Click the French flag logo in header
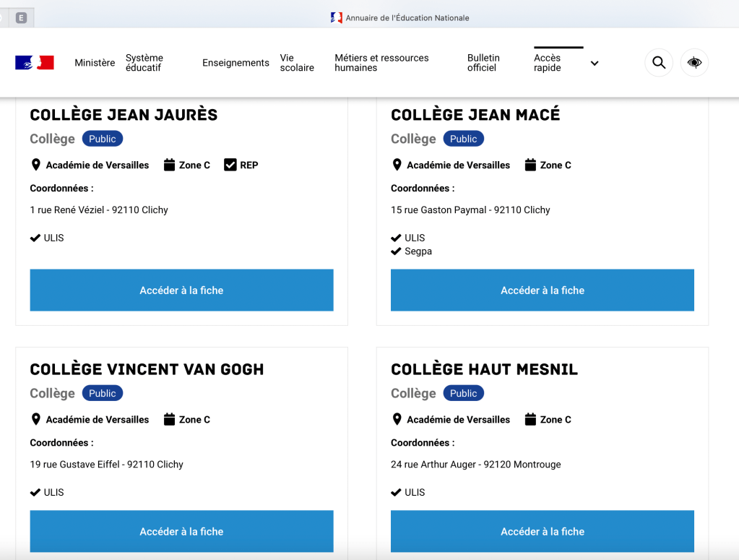 tap(35, 63)
